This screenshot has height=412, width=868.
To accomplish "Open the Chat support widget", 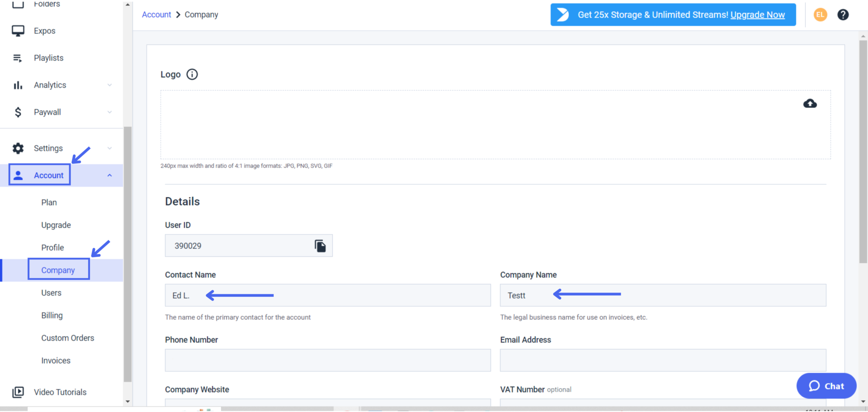I will (x=826, y=386).
